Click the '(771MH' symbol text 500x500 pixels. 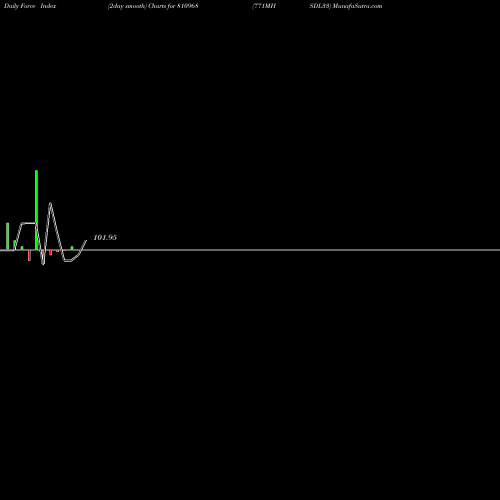coord(264,6)
